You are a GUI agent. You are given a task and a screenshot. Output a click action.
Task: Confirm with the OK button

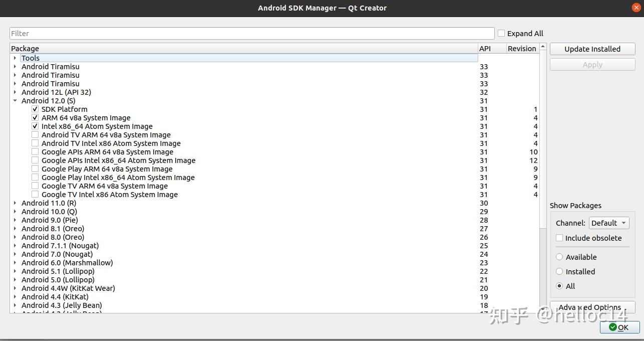tap(620, 327)
